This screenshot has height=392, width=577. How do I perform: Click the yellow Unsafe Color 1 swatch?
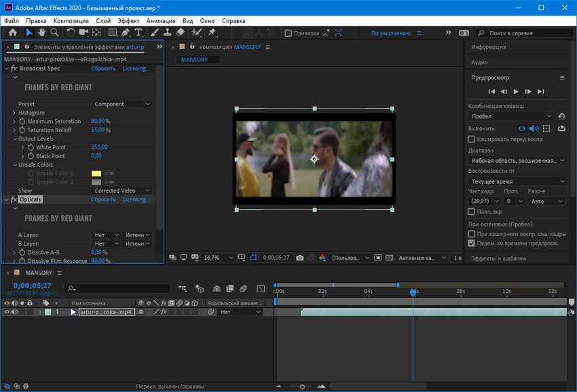(96, 174)
